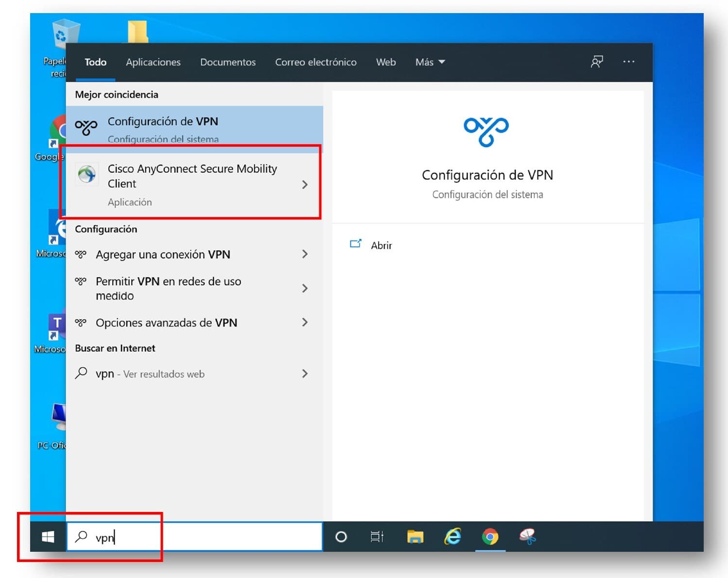The image size is (728, 578).
Task: Expand the Más dropdown filter
Action: click(x=430, y=62)
